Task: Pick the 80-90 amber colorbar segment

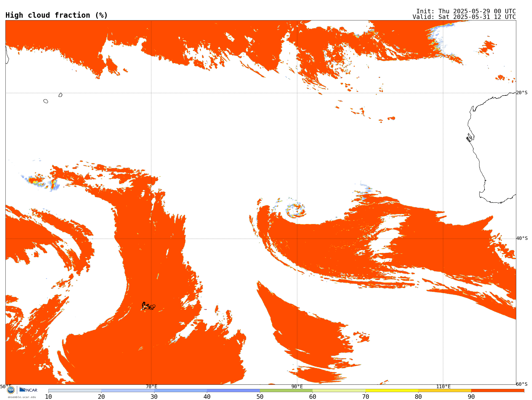Action: [445, 391]
